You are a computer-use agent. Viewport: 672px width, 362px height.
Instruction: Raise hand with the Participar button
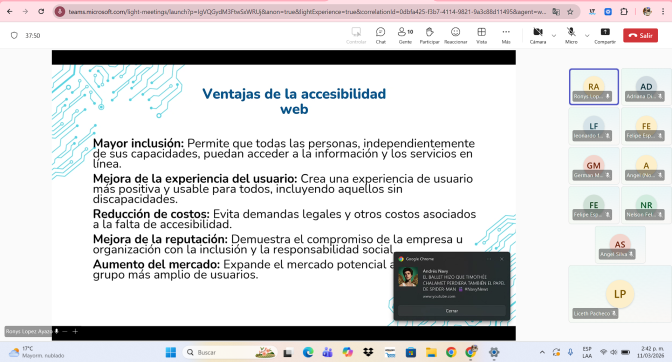pyautogui.click(x=429, y=36)
